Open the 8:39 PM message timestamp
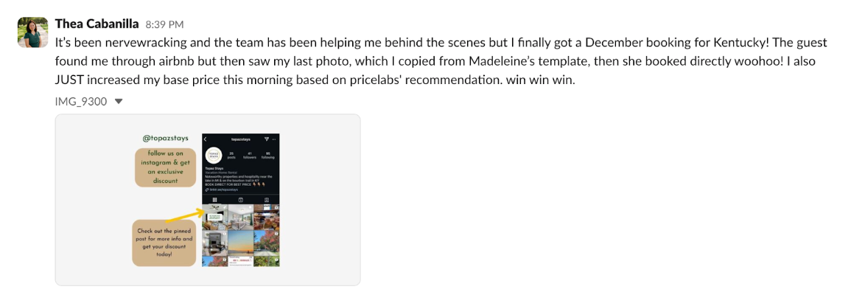Viewport: 868px width, 295px height. [164, 24]
